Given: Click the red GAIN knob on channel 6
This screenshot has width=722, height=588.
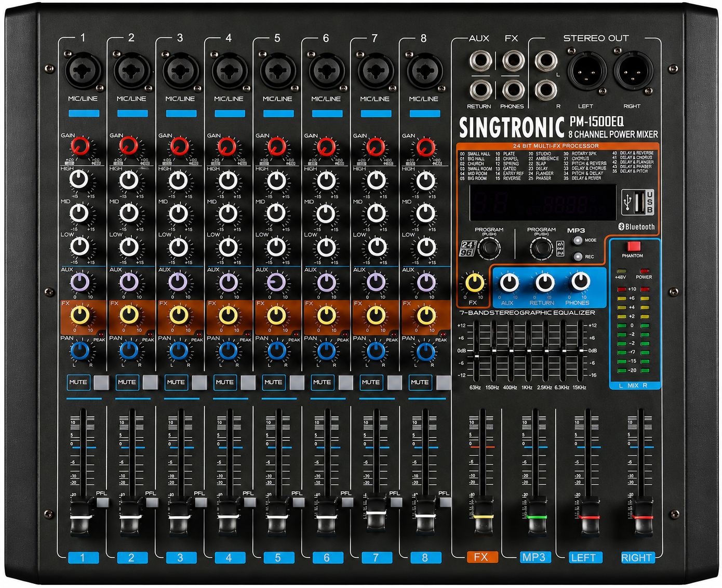Looking at the screenshot, I should tap(326, 146).
